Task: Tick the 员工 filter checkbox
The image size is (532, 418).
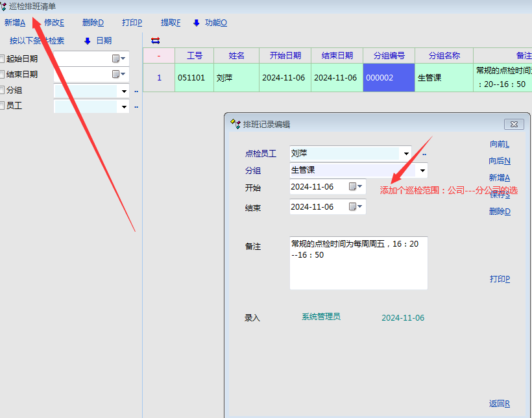Action: (2, 106)
